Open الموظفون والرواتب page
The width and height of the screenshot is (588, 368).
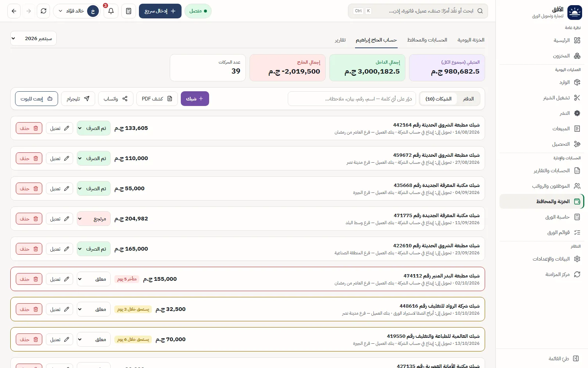coord(542,186)
